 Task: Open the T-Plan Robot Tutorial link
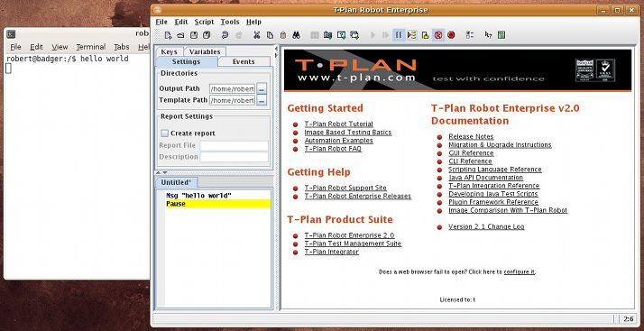pyautogui.click(x=339, y=124)
